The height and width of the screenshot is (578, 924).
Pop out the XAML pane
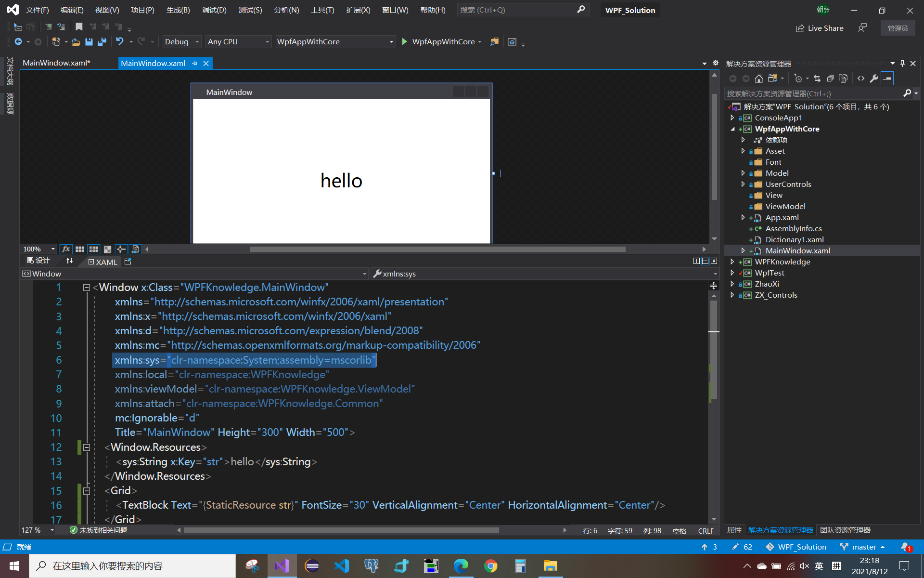point(128,262)
